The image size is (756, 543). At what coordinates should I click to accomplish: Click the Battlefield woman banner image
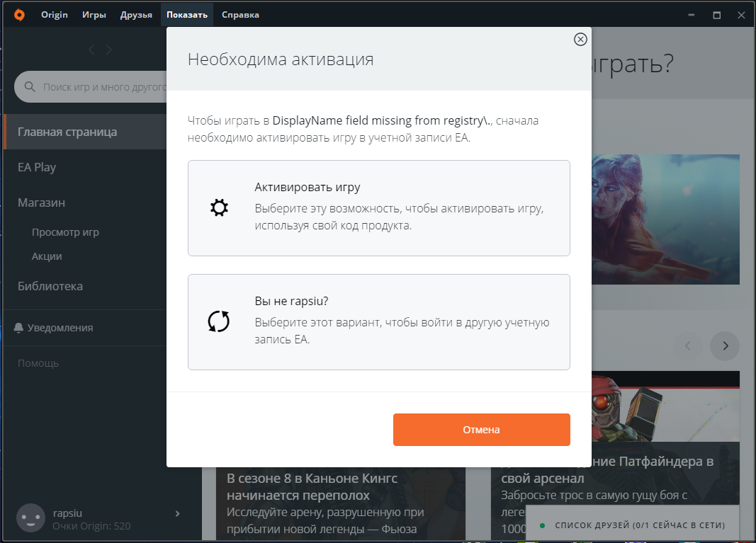click(x=665, y=219)
